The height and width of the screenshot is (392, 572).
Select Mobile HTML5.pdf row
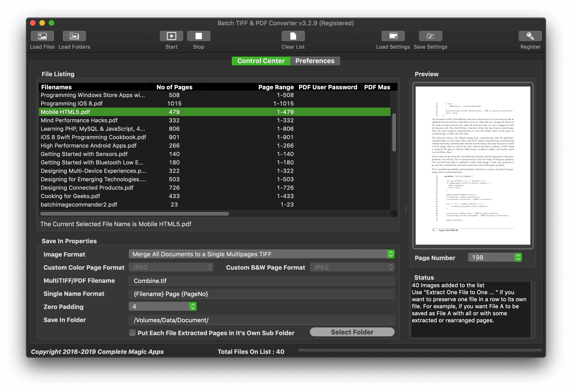click(214, 112)
